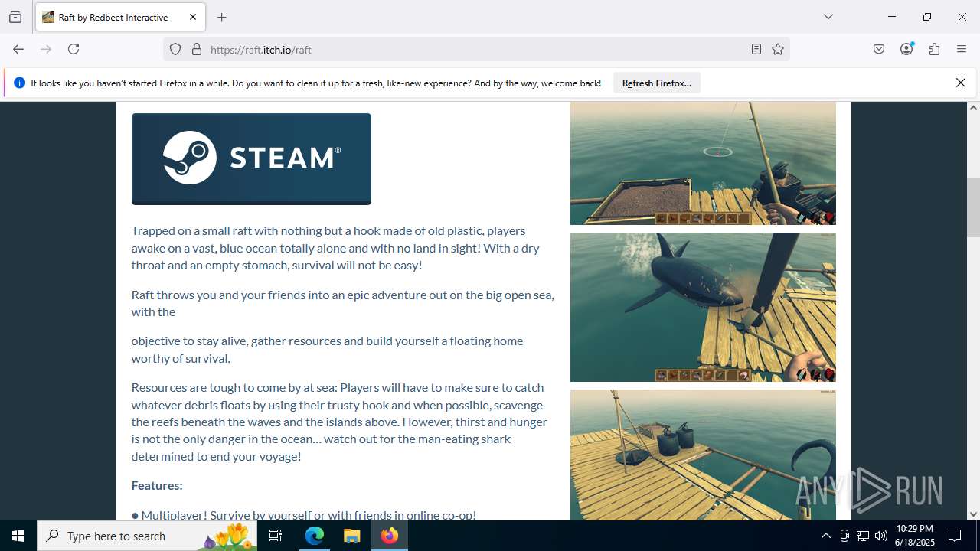Open Windows notification center icon
The image size is (980, 551).
[x=955, y=536]
